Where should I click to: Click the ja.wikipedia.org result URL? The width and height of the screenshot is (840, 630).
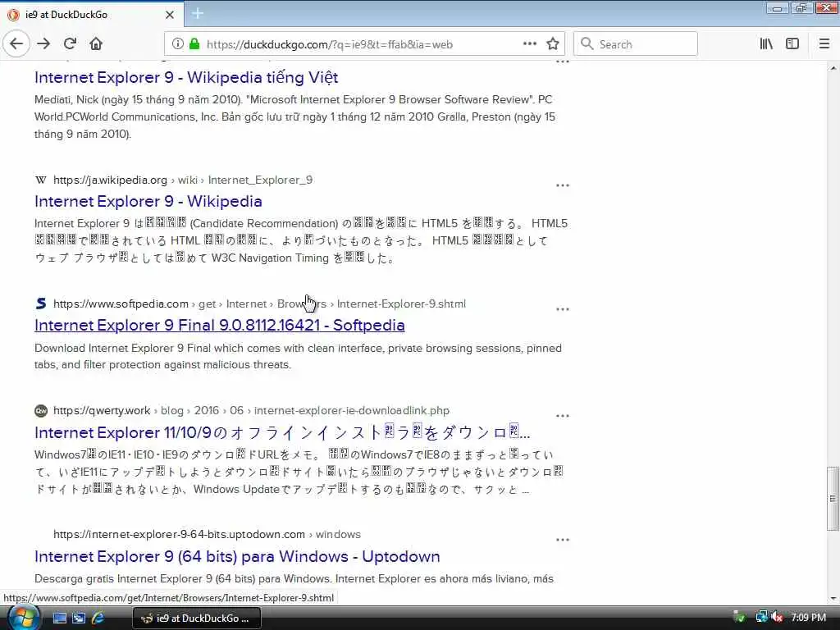click(x=183, y=180)
